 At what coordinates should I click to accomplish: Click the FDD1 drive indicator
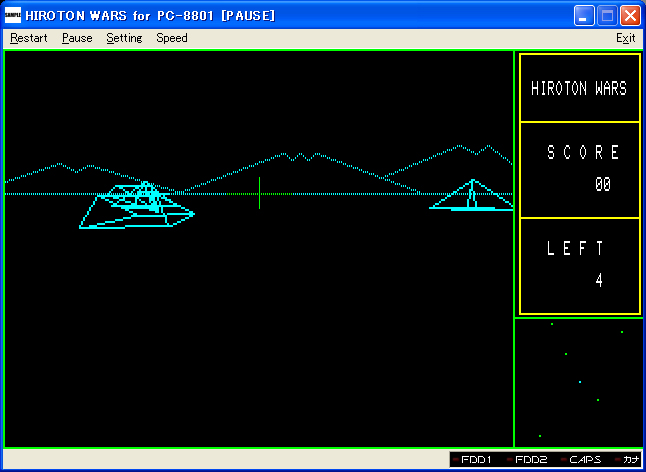click(473, 460)
